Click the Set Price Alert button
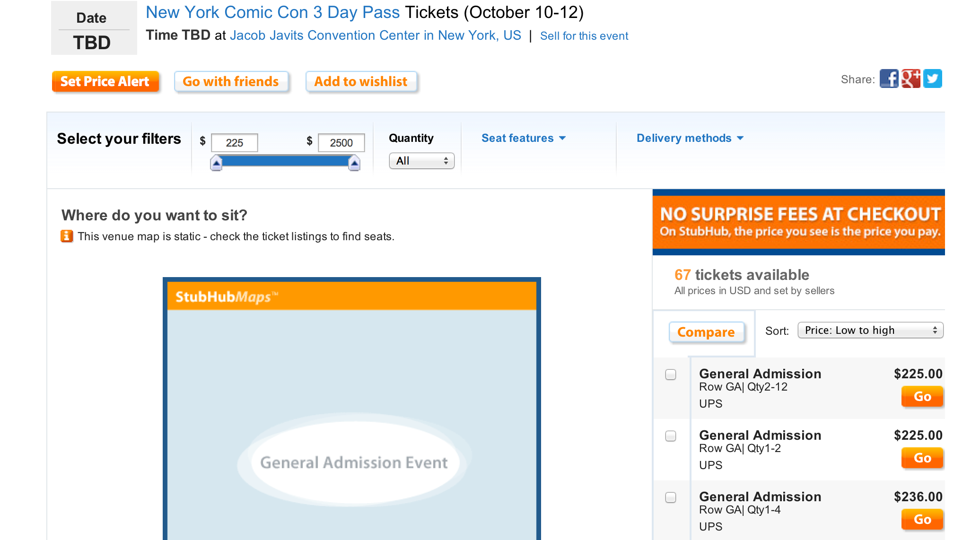The image size is (980, 540). [x=105, y=81]
